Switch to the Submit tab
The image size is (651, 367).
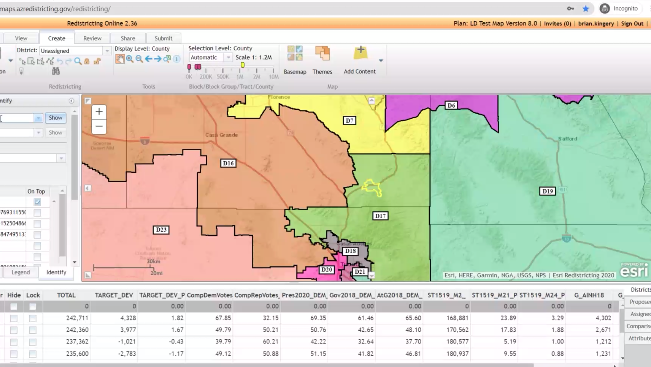pyautogui.click(x=163, y=38)
